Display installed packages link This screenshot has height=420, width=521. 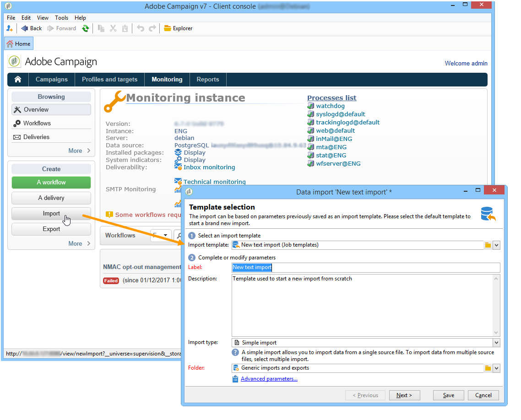pos(195,153)
